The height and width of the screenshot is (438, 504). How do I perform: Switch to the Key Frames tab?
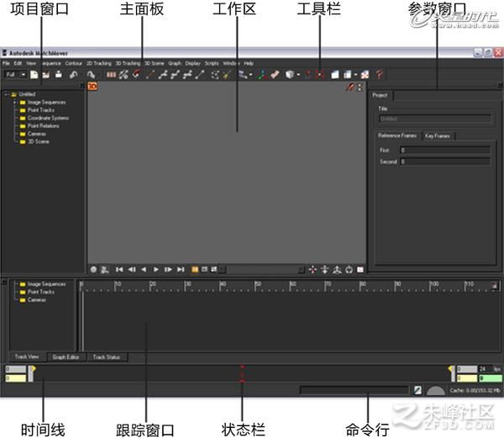point(438,135)
